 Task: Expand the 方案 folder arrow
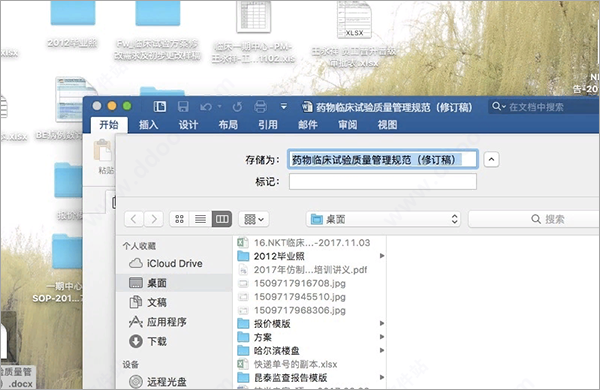pos(382,337)
